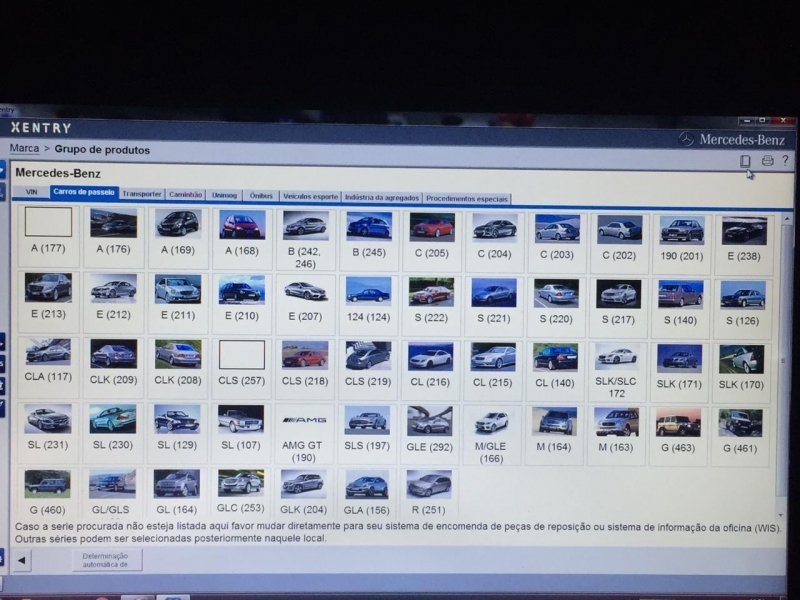Pick the A (169) model series

click(x=178, y=236)
